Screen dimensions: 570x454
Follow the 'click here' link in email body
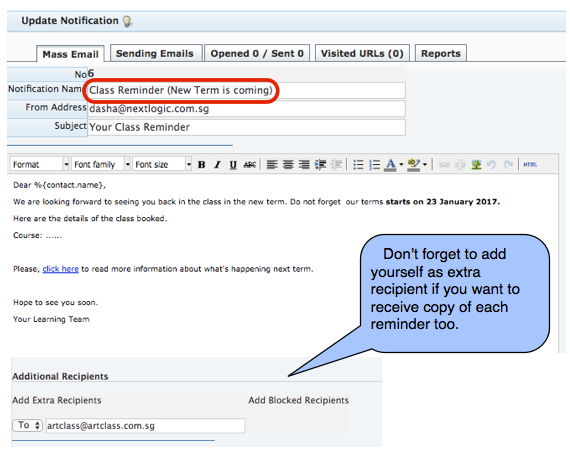point(60,269)
